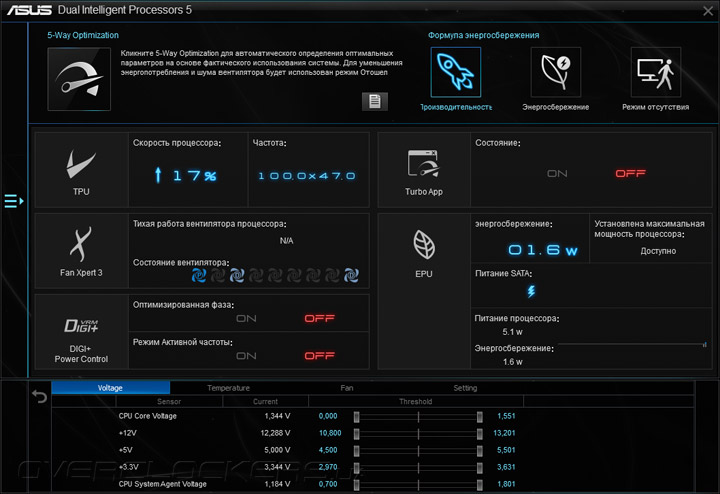Click the Sensor column header

click(x=169, y=401)
